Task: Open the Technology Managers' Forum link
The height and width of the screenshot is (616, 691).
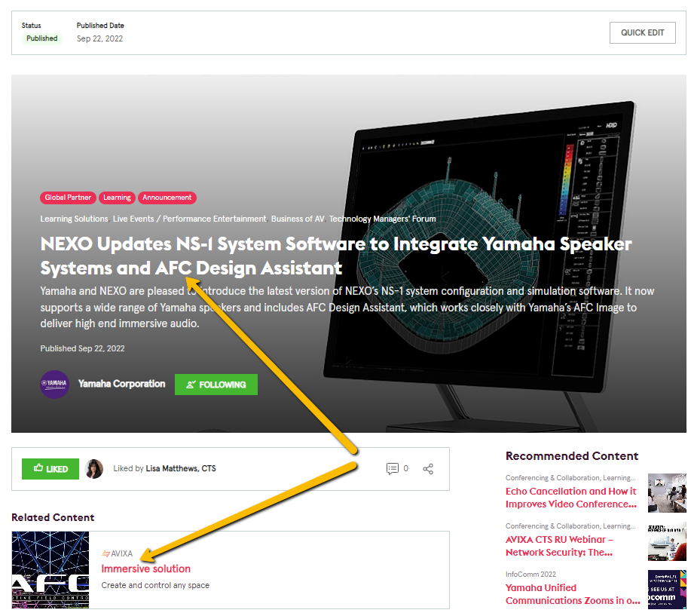Action: (x=382, y=219)
